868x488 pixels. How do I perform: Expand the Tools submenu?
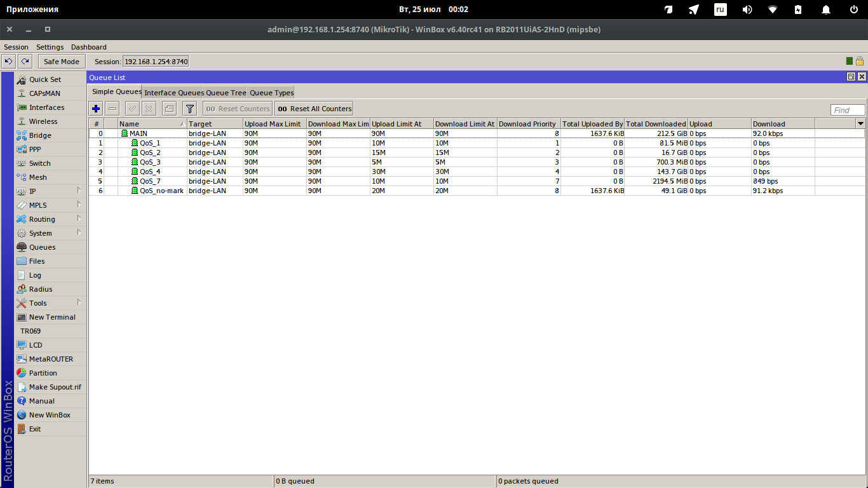pos(50,303)
